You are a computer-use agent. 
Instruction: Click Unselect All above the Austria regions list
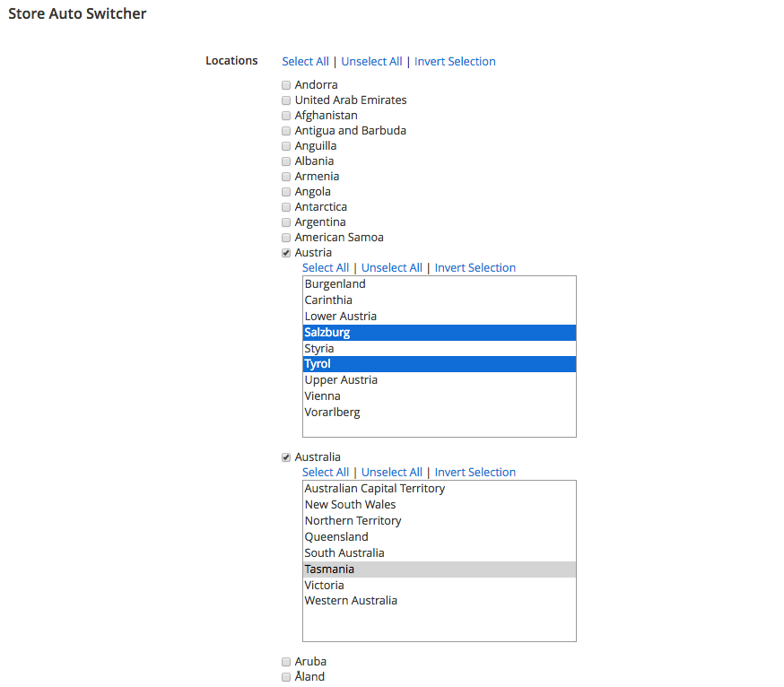click(391, 268)
